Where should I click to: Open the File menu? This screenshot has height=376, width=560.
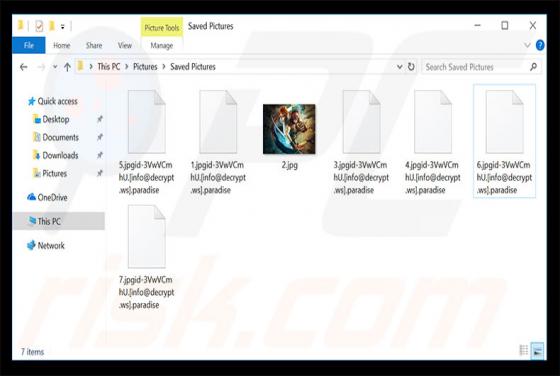(x=29, y=45)
